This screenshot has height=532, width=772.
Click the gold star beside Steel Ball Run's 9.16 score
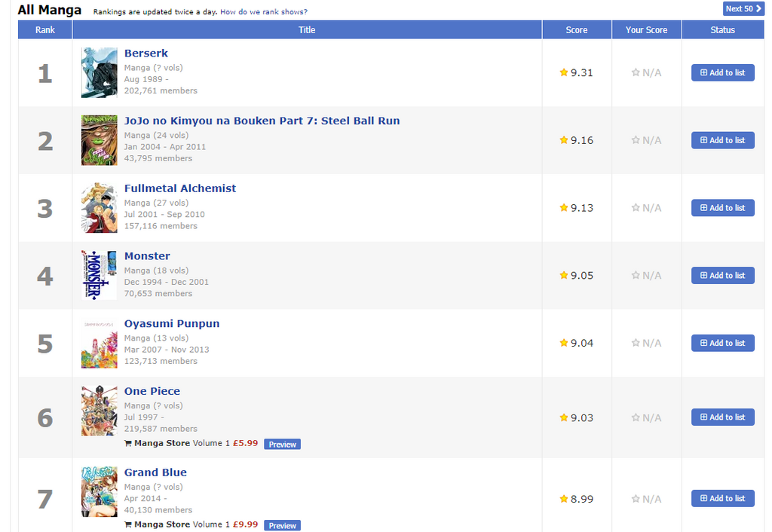tap(564, 140)
